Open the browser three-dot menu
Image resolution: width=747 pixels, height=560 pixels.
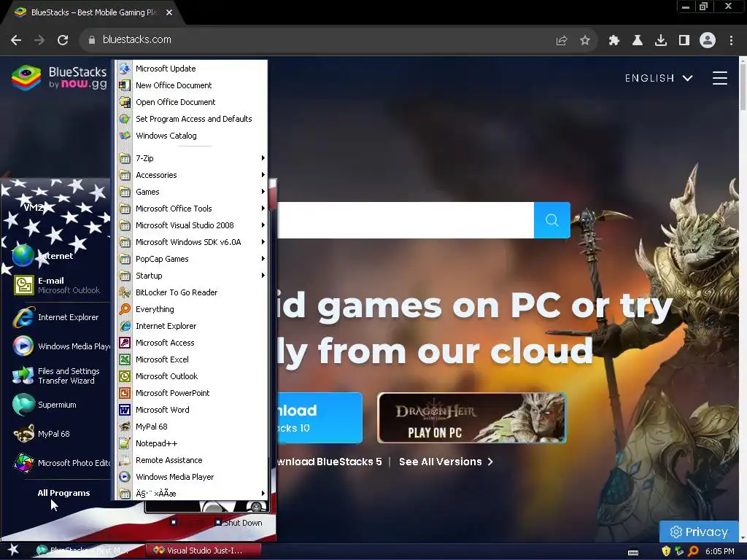pos(731,41)
